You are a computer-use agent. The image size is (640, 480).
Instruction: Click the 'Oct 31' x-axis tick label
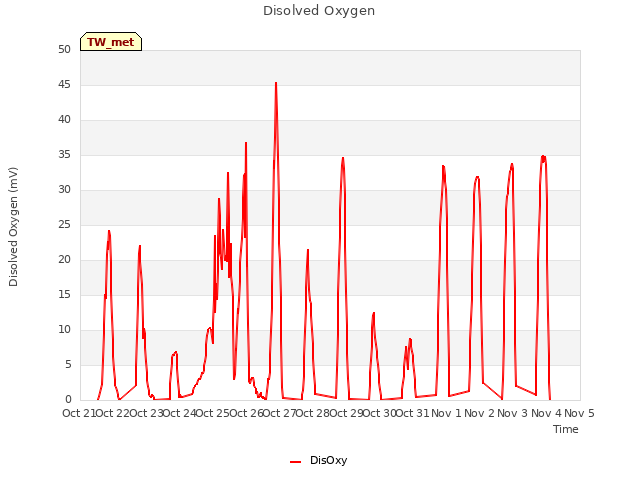[x=413, y=413]
